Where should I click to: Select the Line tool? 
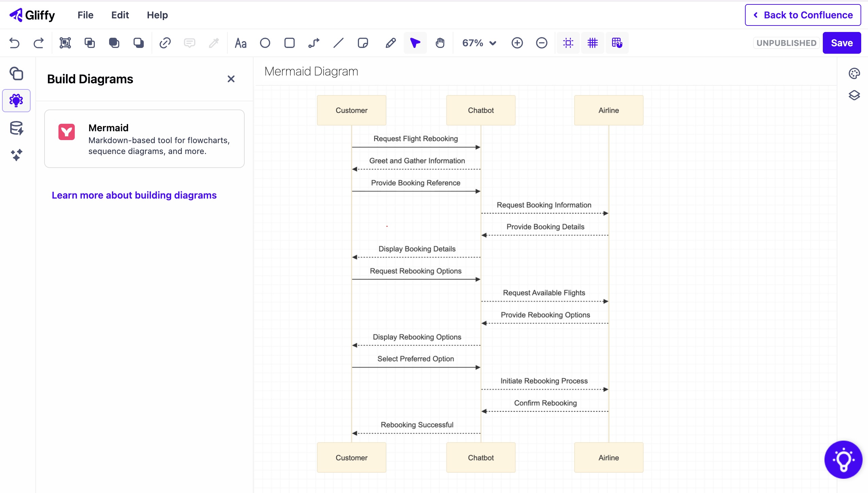pos(337,43)
